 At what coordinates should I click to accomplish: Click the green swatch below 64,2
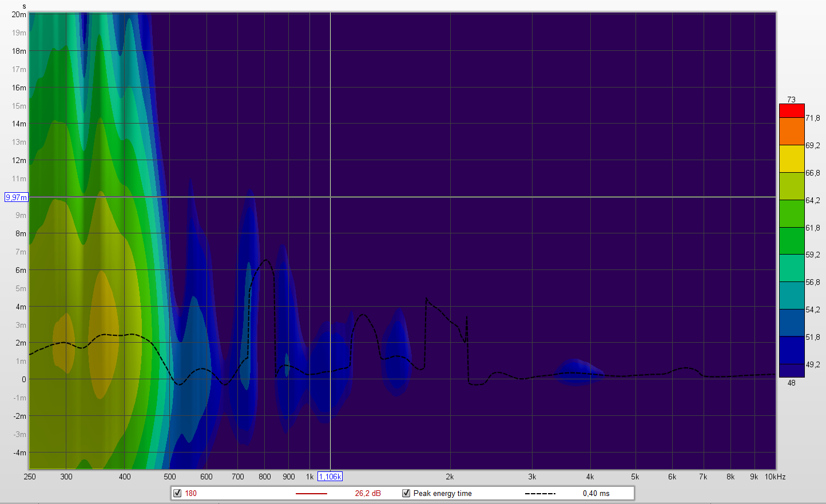pyautogui.click(x=792, y=214)
